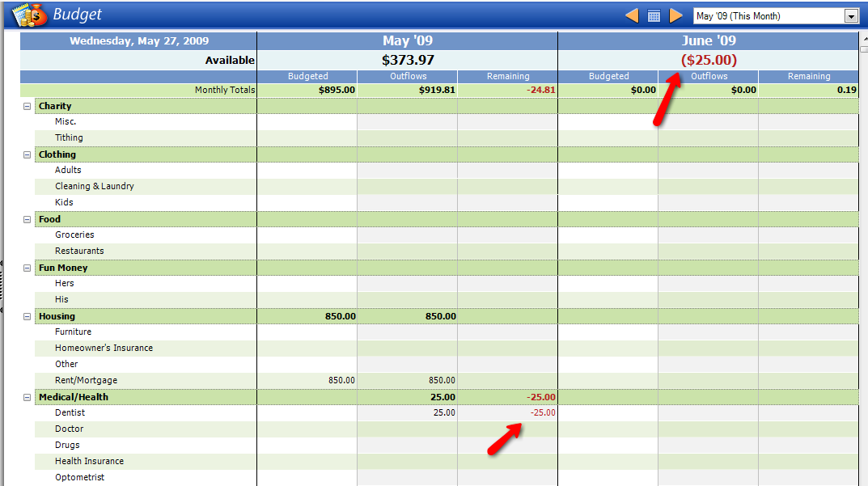
Task: Collapse the Charity category group
Action: 27,106
